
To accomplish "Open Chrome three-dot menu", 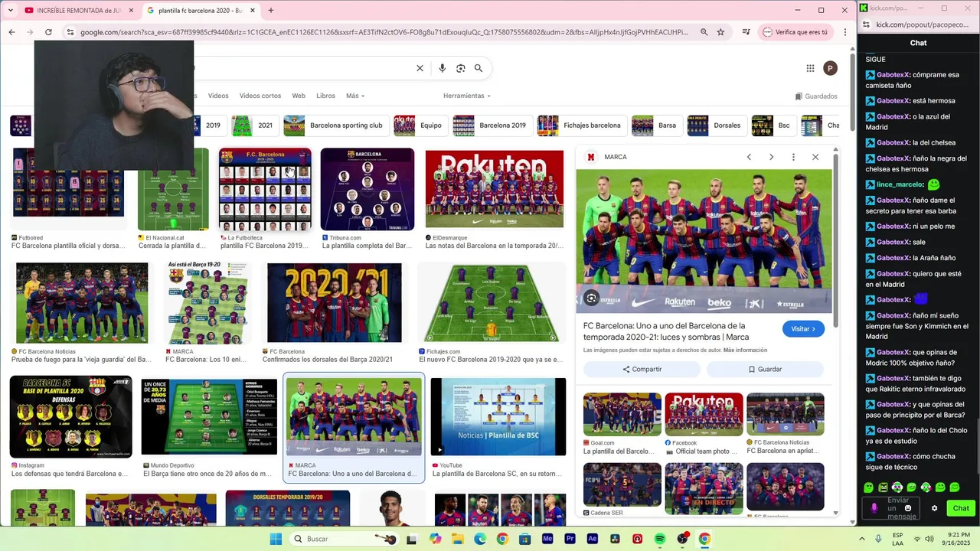I will 845,32.
